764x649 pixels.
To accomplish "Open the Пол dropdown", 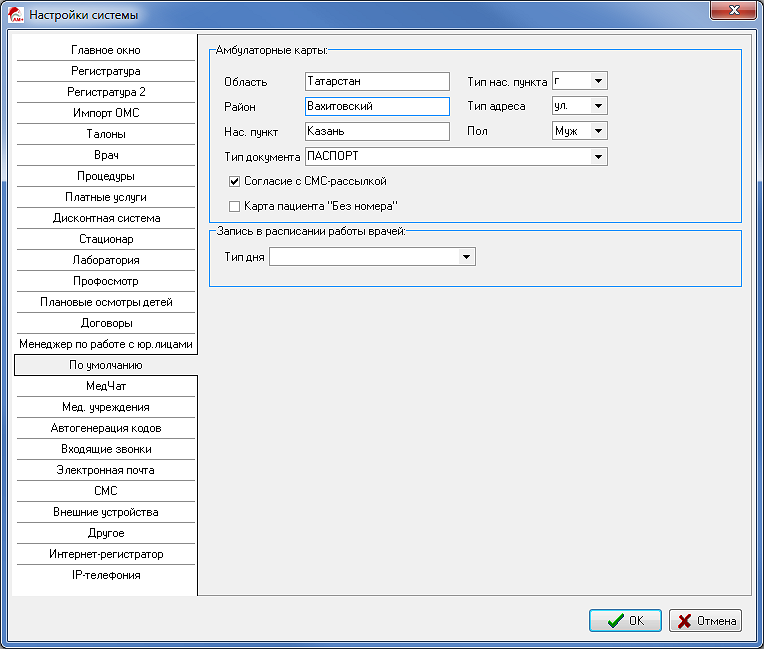I will point(598,131).
